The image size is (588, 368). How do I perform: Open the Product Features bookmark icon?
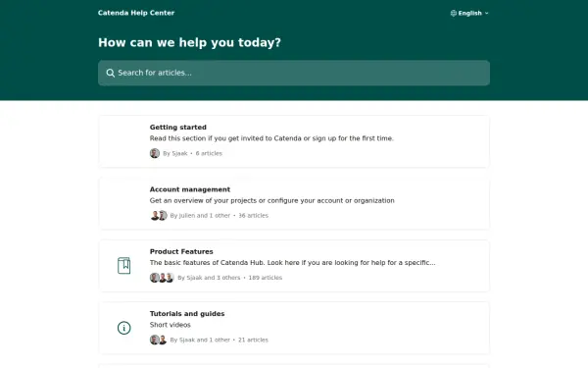(124, 266)
